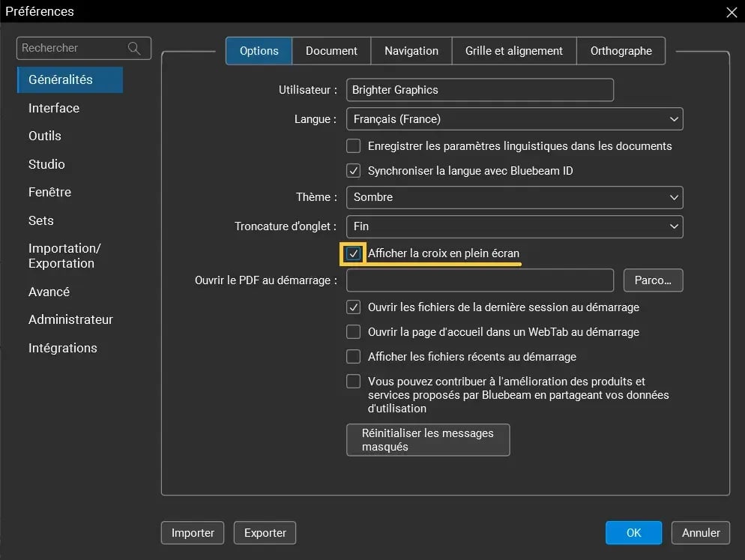This screenshot has height=560, width=745.
Task: Uncheck Synchroniser la langue avec Bluebeam ID
Action: 353,170
